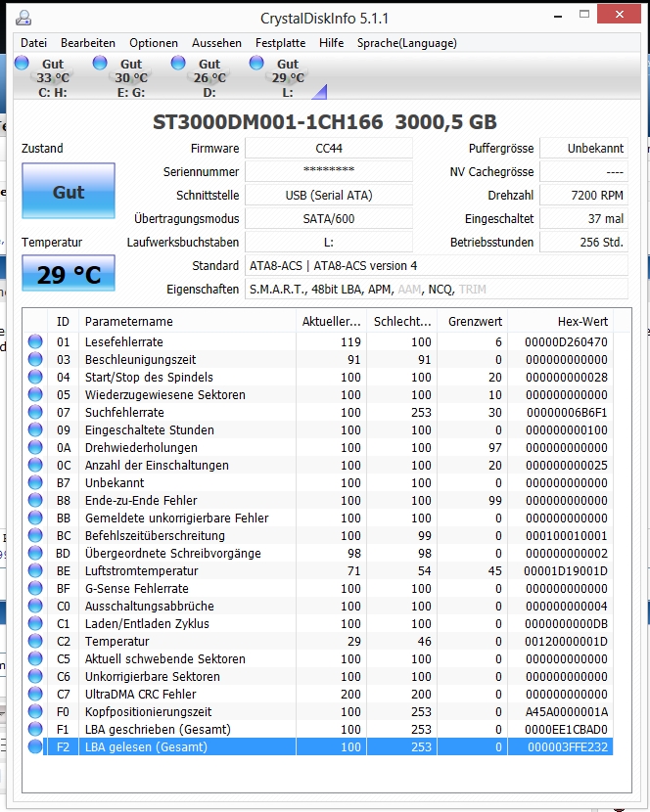Click status orb for Suchfehlerrate row
Viewport: 650px width, 812px height.
[x=35, y=412]
